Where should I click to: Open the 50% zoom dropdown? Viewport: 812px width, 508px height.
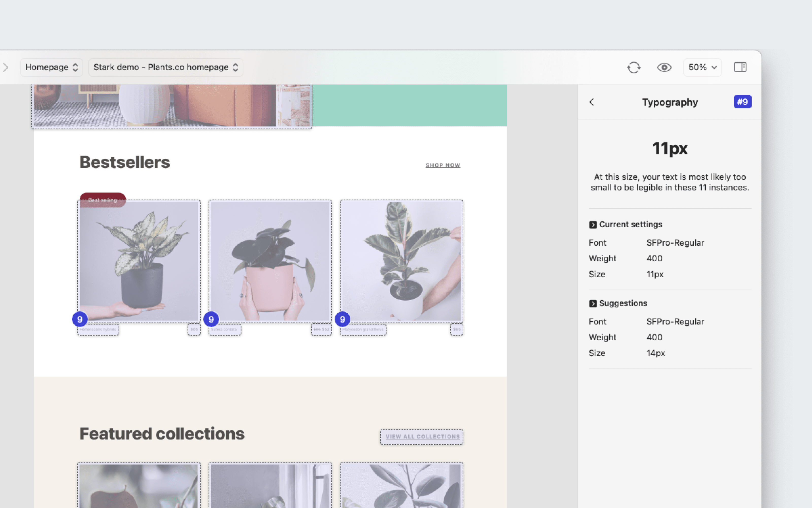(x=702, y=67)
